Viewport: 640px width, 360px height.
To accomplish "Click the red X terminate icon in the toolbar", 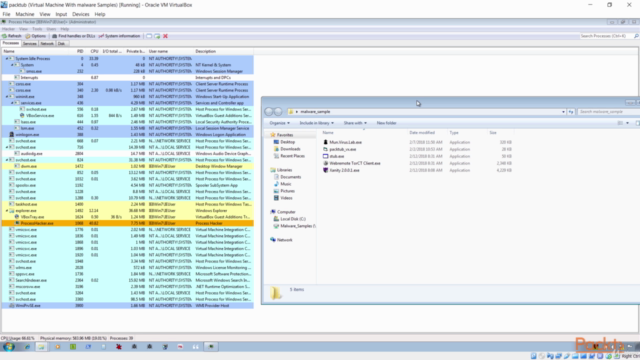I will tap(165, 36).
